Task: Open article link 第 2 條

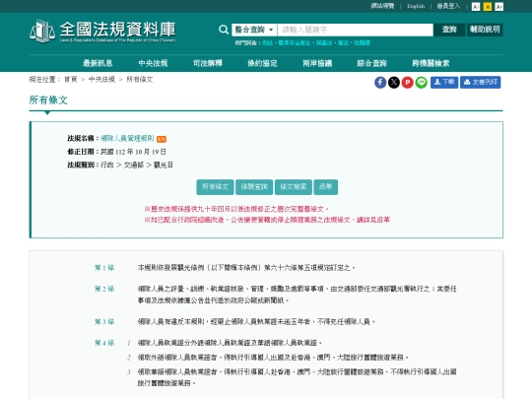Action: (104, 289)
